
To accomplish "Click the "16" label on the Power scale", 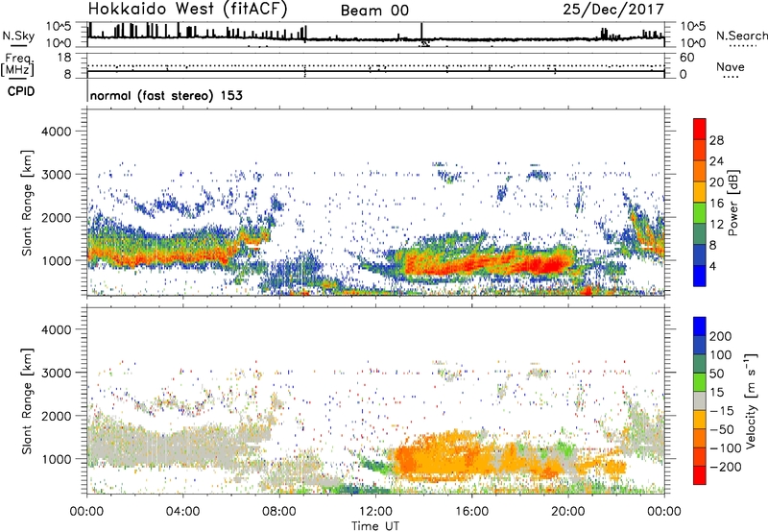I will [x=716, y=204].
